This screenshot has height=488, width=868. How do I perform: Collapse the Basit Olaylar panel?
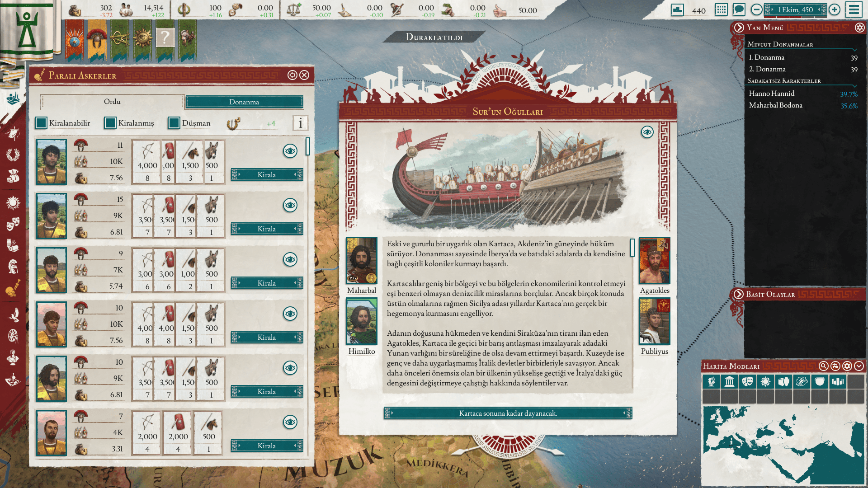point(739,294)
